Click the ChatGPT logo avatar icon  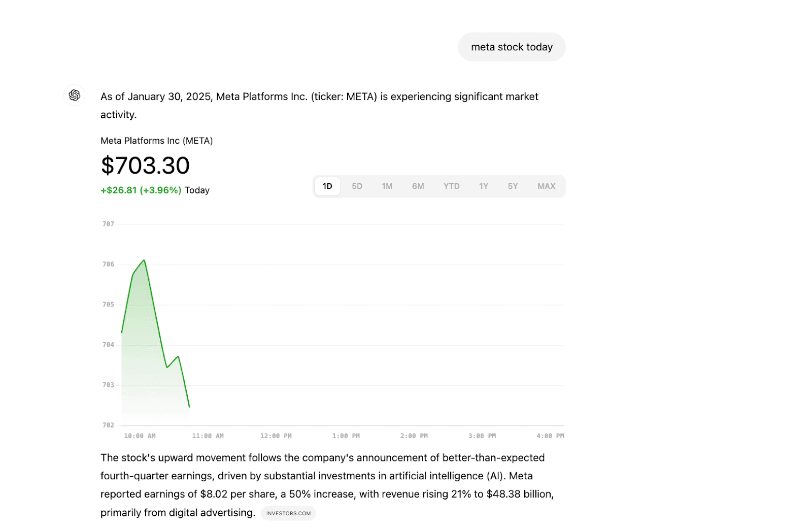coord(75,95)
